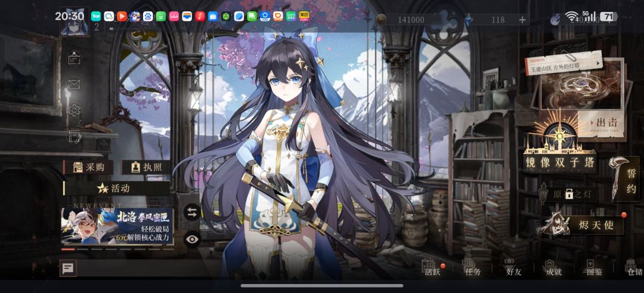The height and width of the screenshot is (293, 644).
Task: Tap the 出击 sortie button
Action: (603, 123)
